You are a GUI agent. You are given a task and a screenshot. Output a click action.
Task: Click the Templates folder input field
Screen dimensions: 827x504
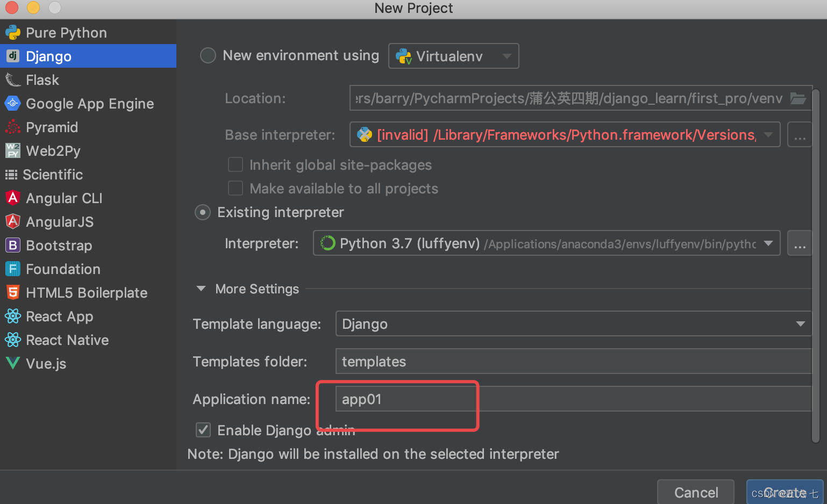click(x=574, y=361)
